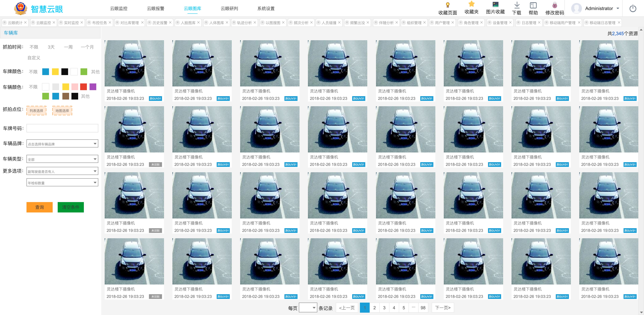Open the 收藏夹 star icon
Image resolution: width=644 pixels, height=315 pixels.
pyautogui.click(x=471, y=4)
